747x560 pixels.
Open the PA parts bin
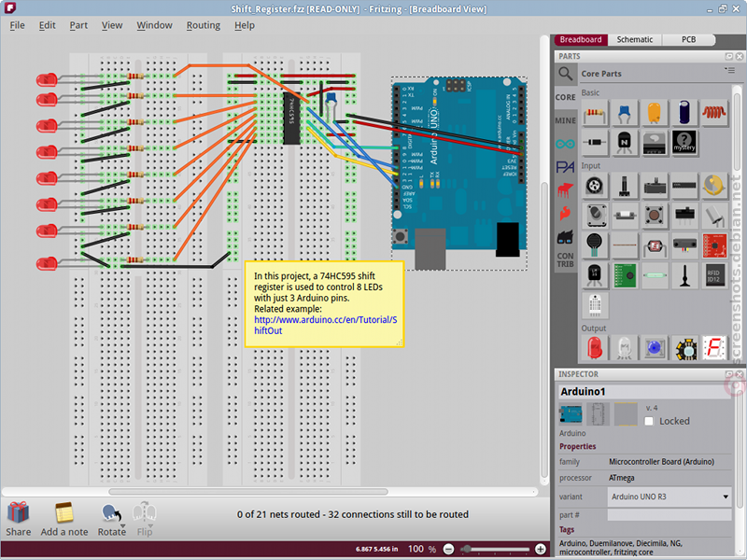click(565, 167)
